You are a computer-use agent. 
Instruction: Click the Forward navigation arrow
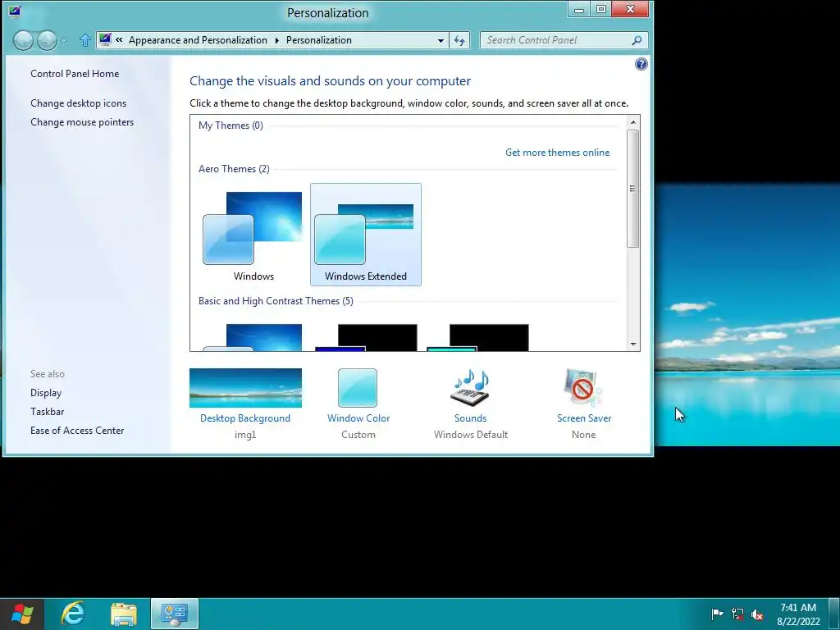click(47, 40)
